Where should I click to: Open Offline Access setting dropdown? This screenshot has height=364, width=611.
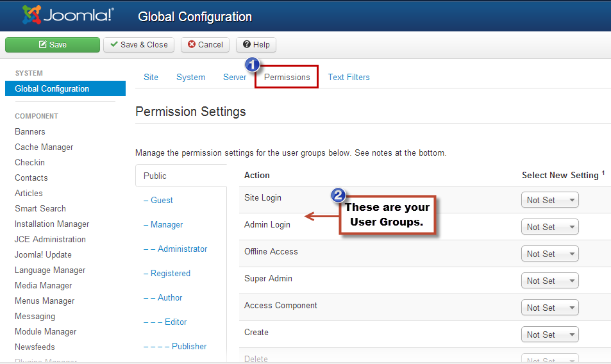point(550,254)
